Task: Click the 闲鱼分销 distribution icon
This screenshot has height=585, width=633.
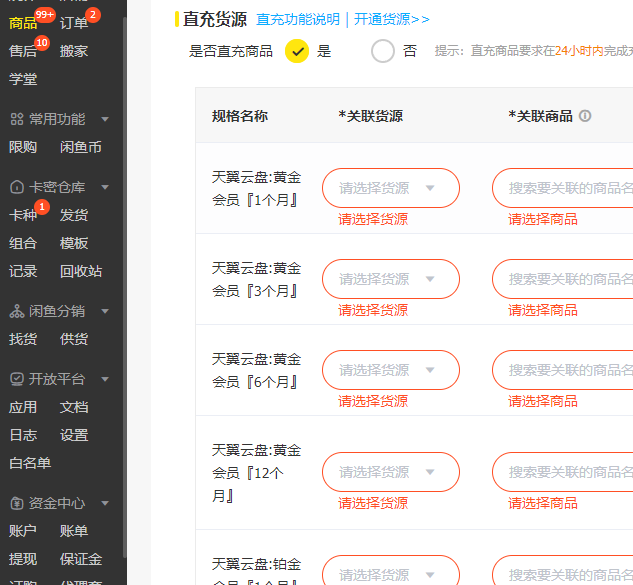Action: pos(17,311)
